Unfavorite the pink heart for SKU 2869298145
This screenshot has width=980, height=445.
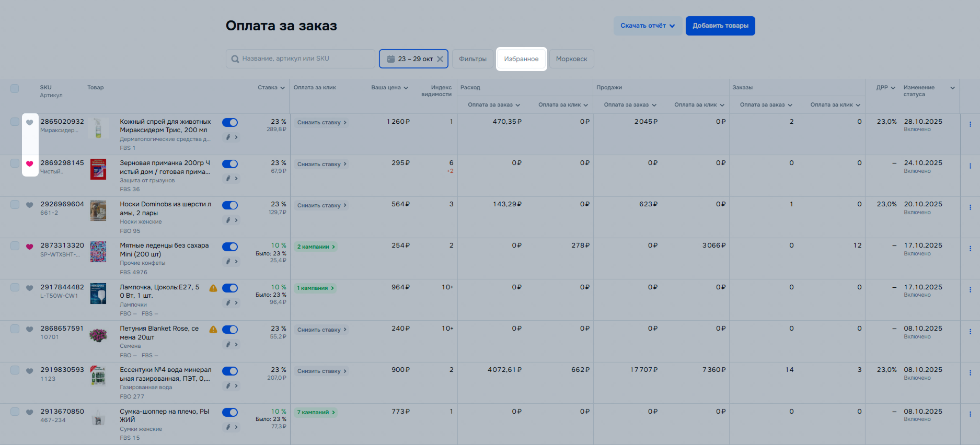point(30,164)
